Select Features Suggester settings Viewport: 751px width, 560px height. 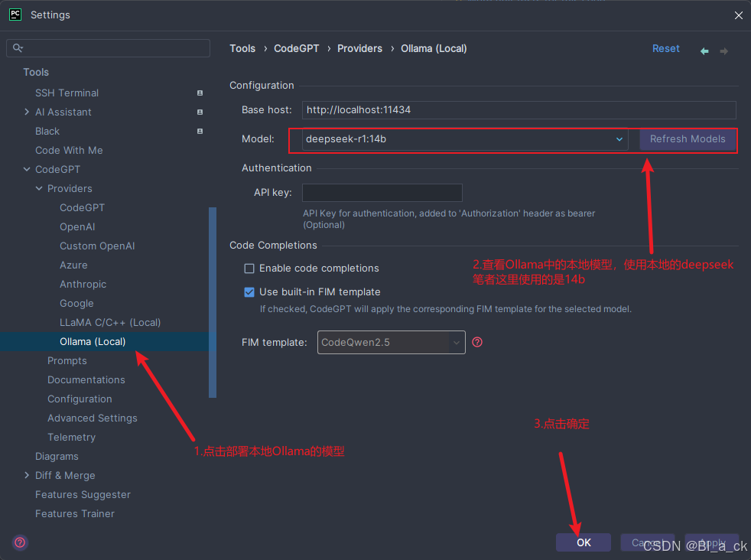coord(83,494)
